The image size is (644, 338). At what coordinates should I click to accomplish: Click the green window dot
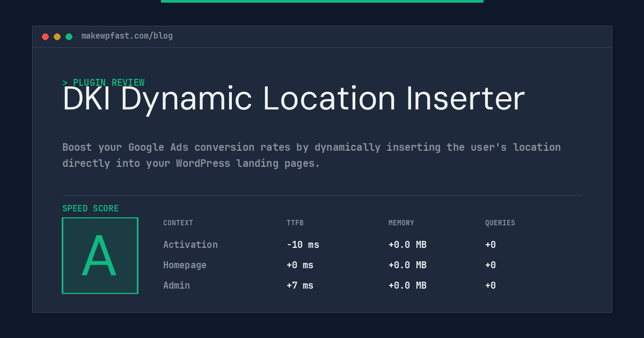(x=69, y=36)
